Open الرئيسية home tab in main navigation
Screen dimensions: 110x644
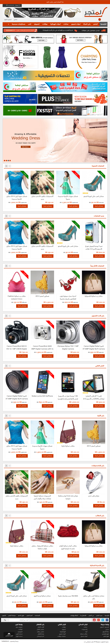click(x=103, y=24)
